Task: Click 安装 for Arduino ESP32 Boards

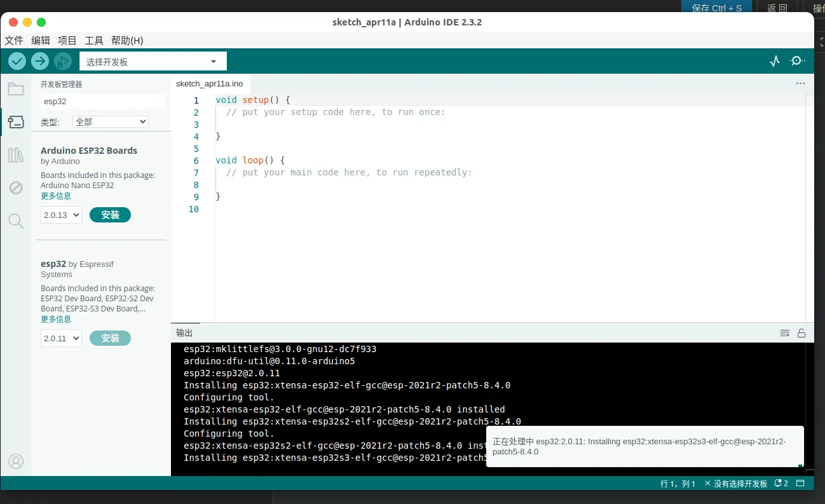Action: pyautogui.click(x=110, y=215)
